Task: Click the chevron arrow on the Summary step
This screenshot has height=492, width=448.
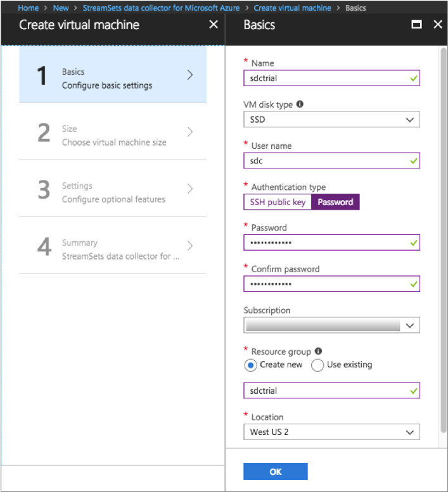Action: [190, 246]
